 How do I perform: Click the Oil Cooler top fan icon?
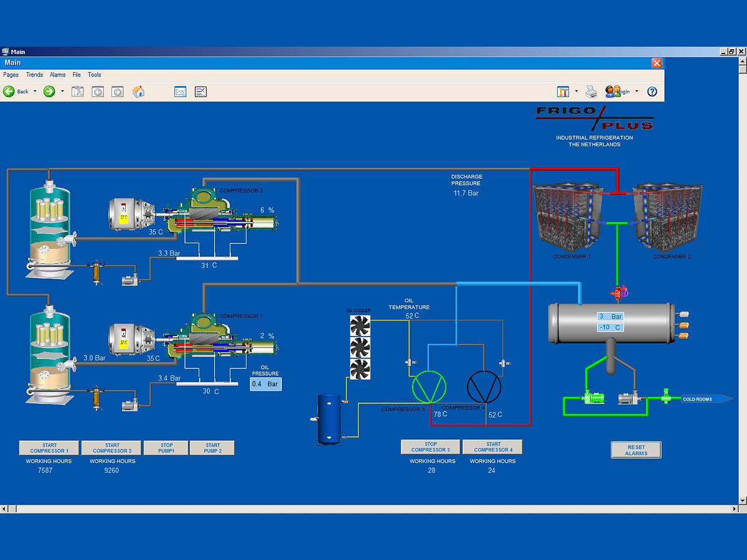(360, 325)
